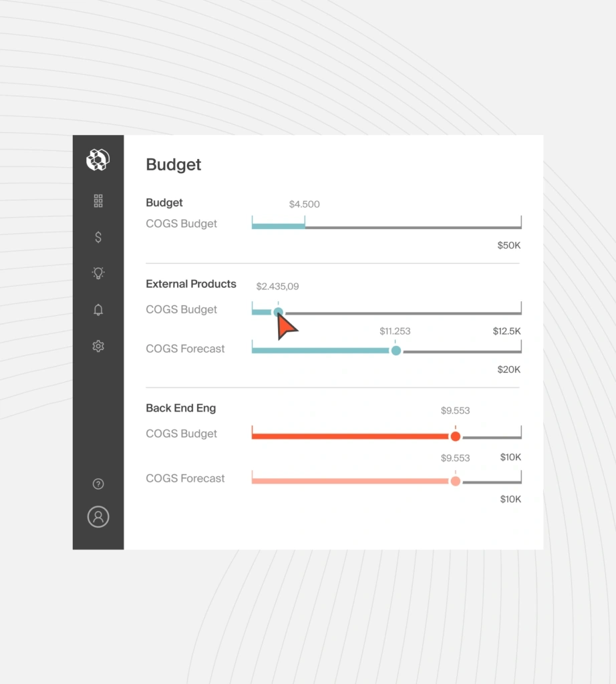Click the External Products COGS Budget slider handle

click(279, 312)
